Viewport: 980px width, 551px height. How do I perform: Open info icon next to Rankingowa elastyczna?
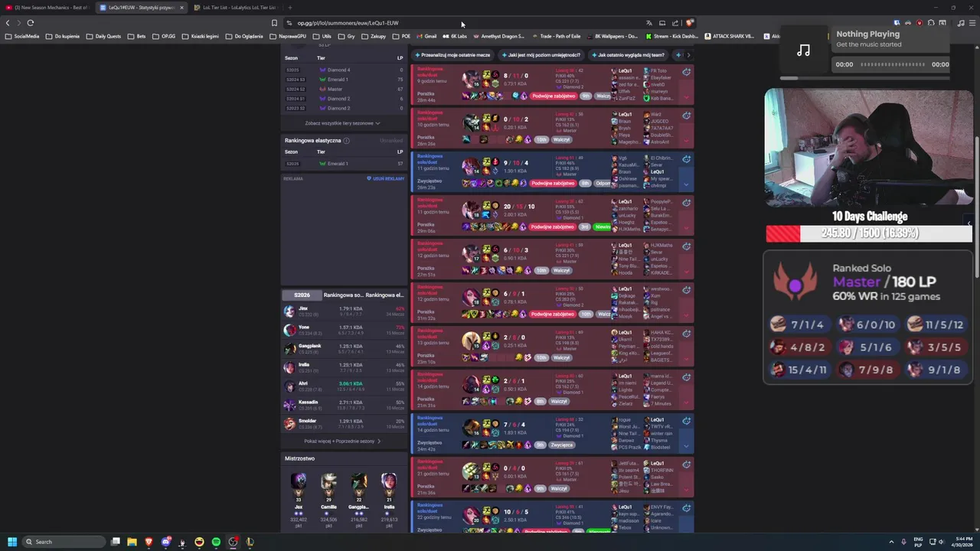coord(346,141)
